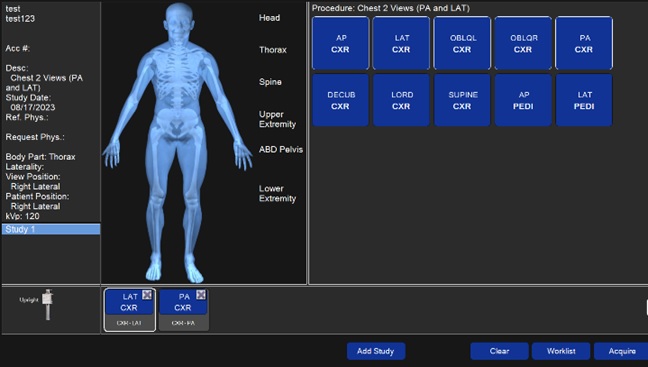Select the Study 1 row
Image resolution: width=648 pixels, height=367 pixels.
pos(51,229)
